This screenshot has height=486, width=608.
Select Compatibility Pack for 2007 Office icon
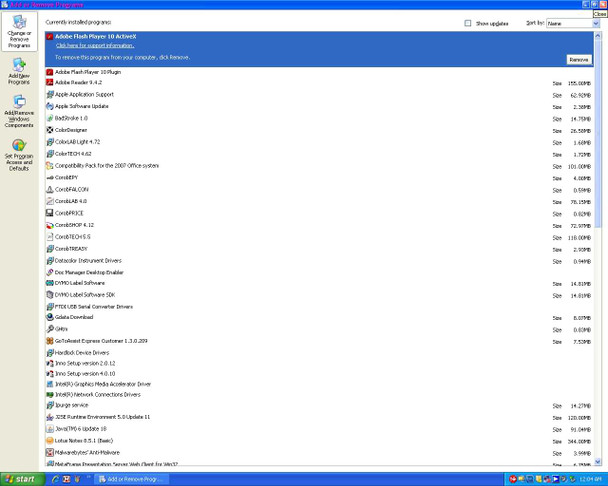point(50,166)
